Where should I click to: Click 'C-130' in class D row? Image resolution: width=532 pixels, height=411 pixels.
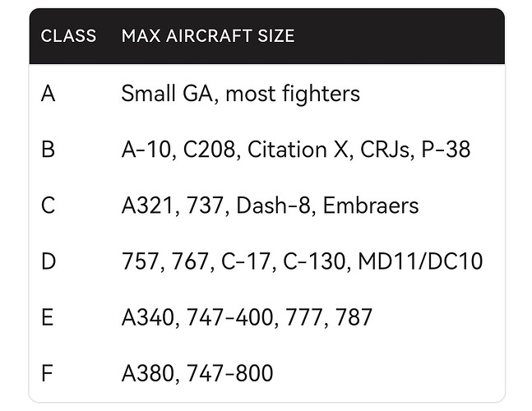[x=315, y=261]
